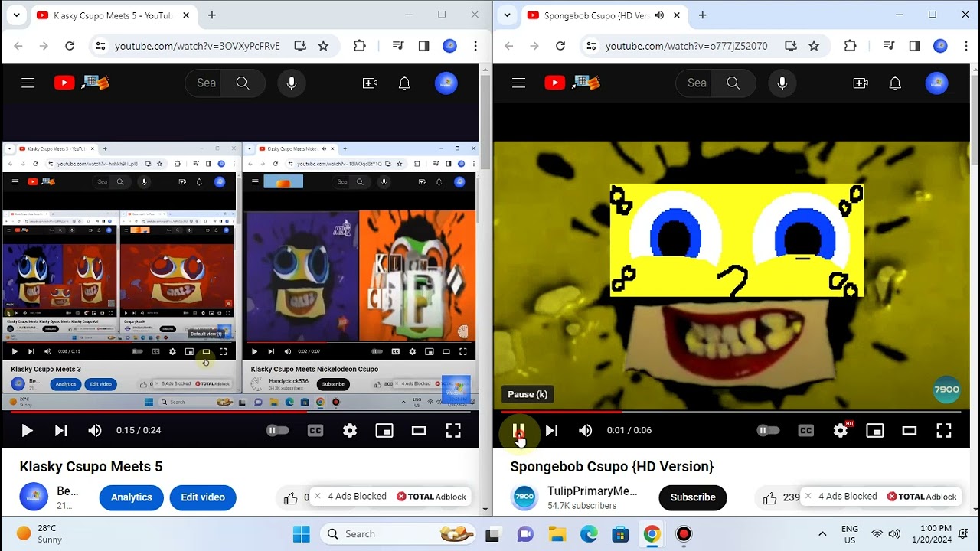Go full screen in the left window player

tap(453, 431)
